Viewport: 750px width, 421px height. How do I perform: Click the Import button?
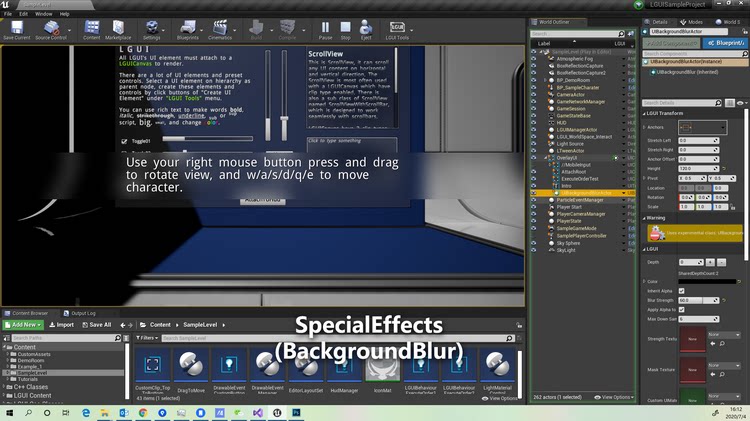click(61, 325)
